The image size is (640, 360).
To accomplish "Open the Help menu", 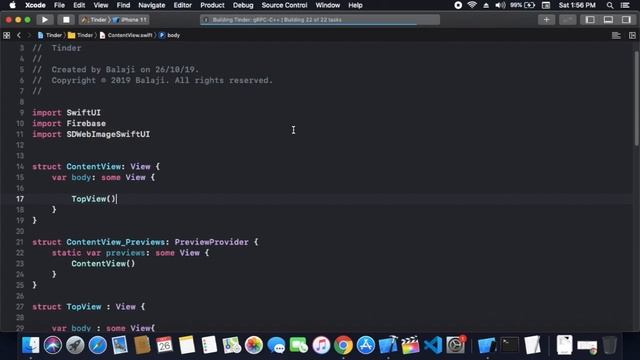I will point(355,5).
